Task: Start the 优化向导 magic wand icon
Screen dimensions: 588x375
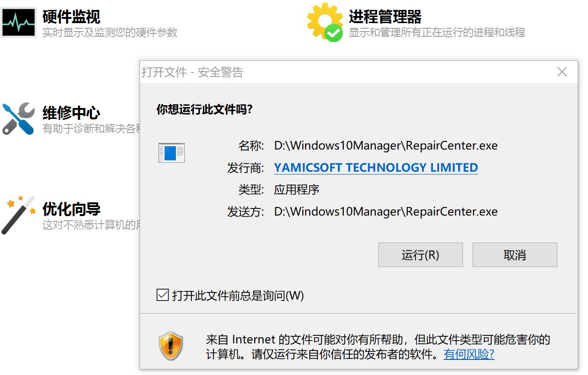Action: (x=19, y=215)
